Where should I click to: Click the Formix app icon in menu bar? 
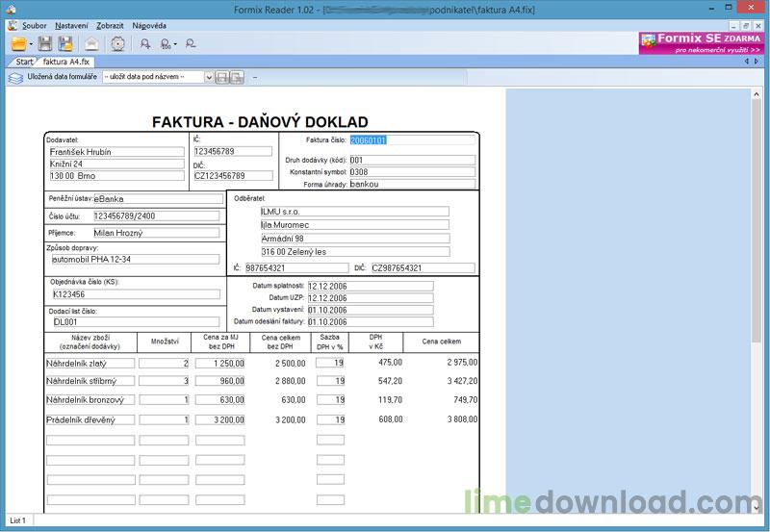(13, 26)
